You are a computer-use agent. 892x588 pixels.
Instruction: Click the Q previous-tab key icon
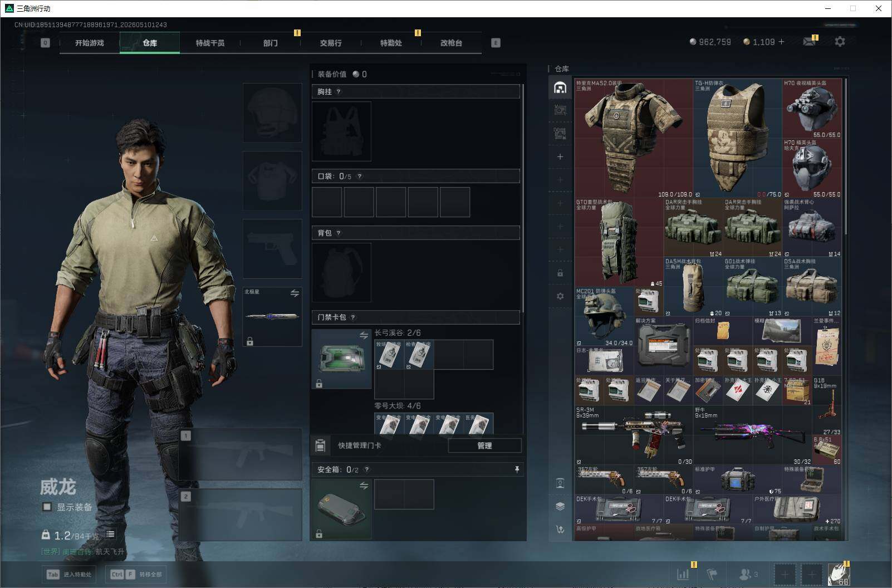coord(45,43)
